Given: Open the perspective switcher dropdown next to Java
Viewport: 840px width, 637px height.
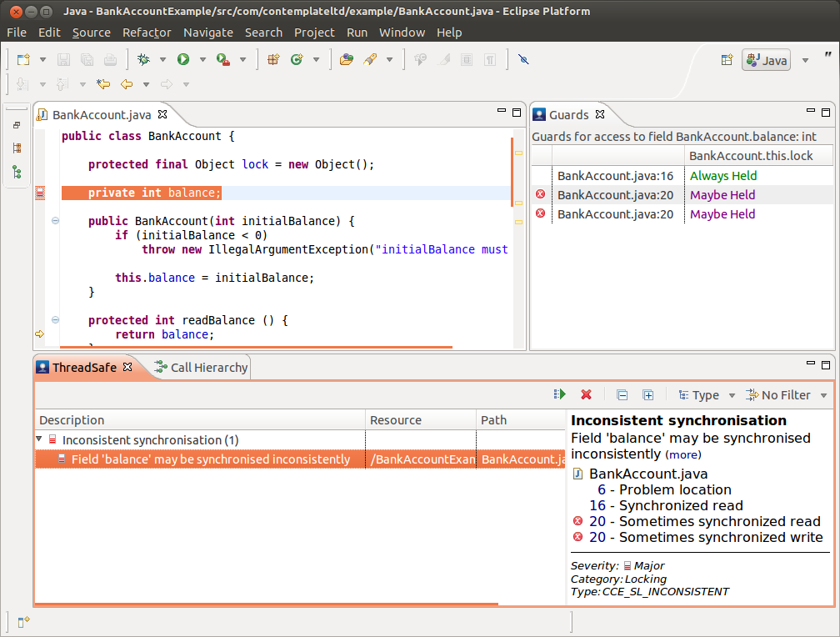Looking at the screenshot, I should pyautogui.click(x=805, y=60).
